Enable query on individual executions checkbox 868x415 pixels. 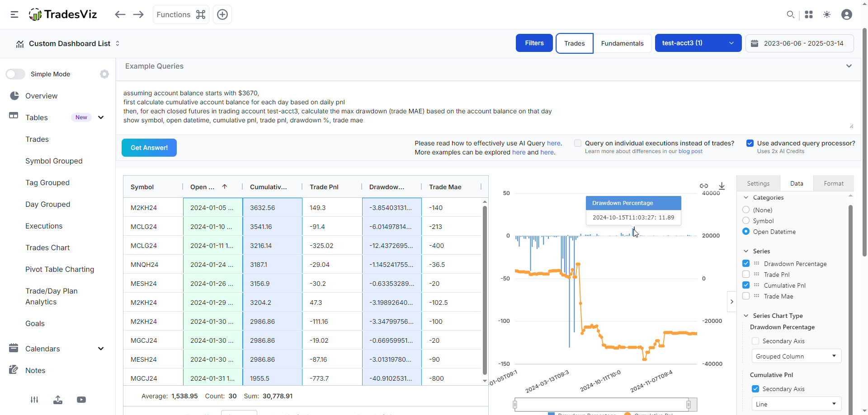[578, 143]
